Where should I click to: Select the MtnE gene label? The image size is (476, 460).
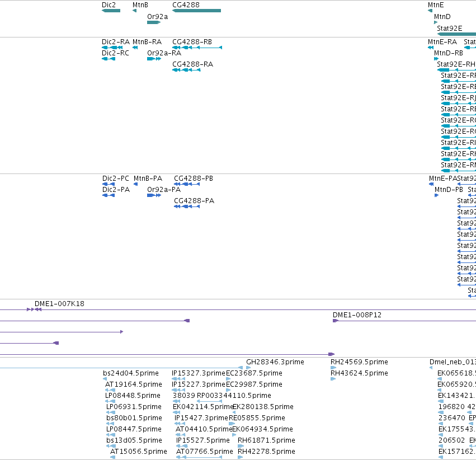(x=436, y=5)
